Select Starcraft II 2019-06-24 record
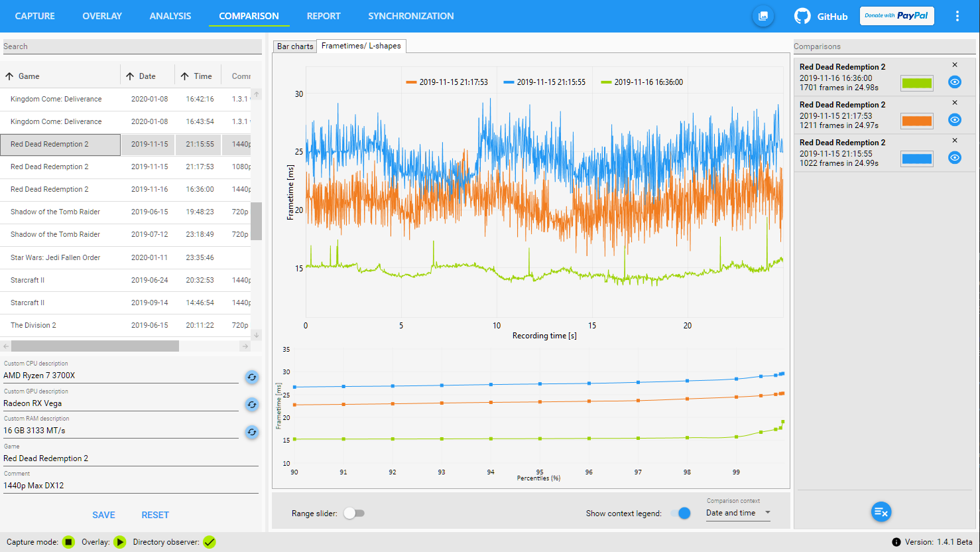This screenshot has width=980, height=552. (x=125, y=280)
